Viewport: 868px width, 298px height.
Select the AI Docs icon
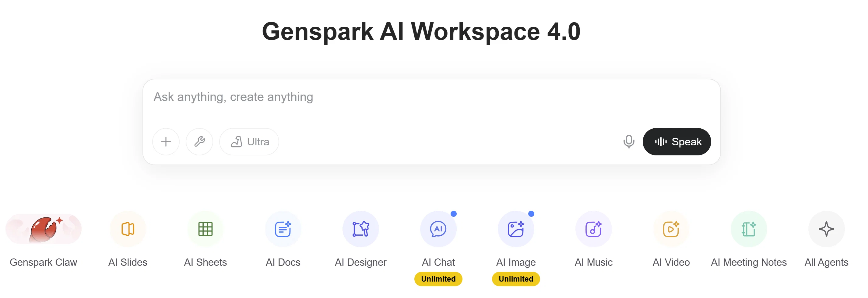click(x=283, y=229)
